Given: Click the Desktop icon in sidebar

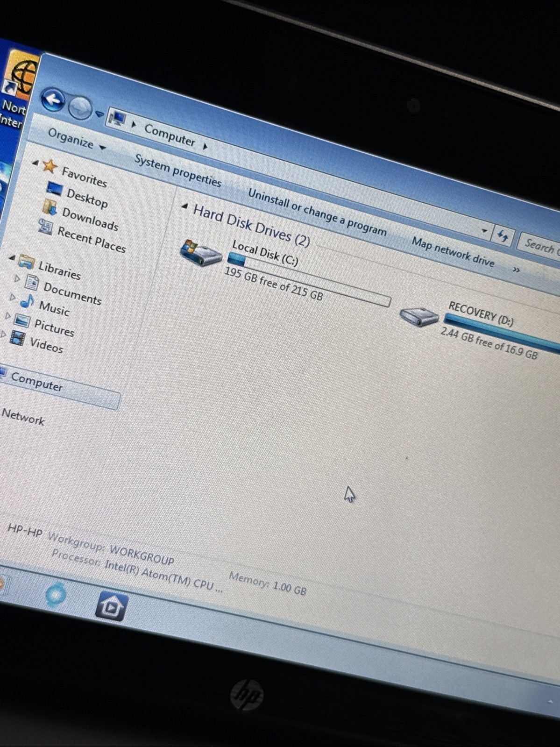Looking at the screenshot, I should (x=55, y=189).
